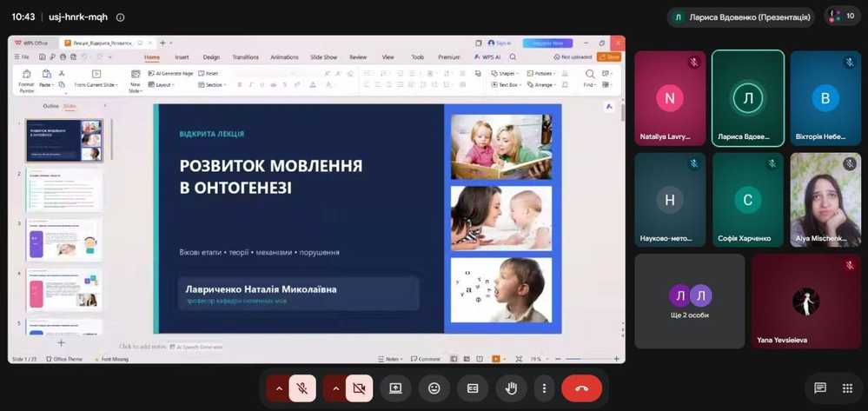The image size is (868, 411).
Task: Click the Present now screen-share icon
Action: 395,388
